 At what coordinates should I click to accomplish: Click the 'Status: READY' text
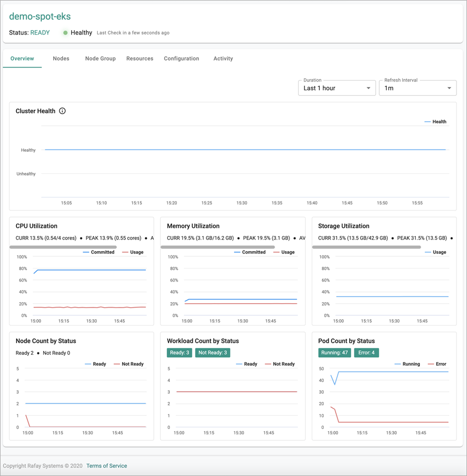click(30, 33)
